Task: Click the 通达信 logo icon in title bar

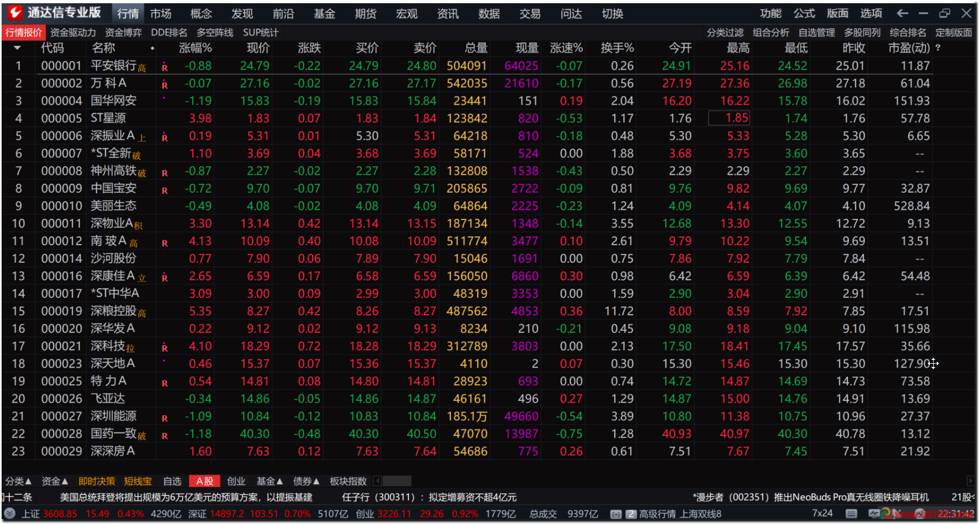Action: point(15,12)
